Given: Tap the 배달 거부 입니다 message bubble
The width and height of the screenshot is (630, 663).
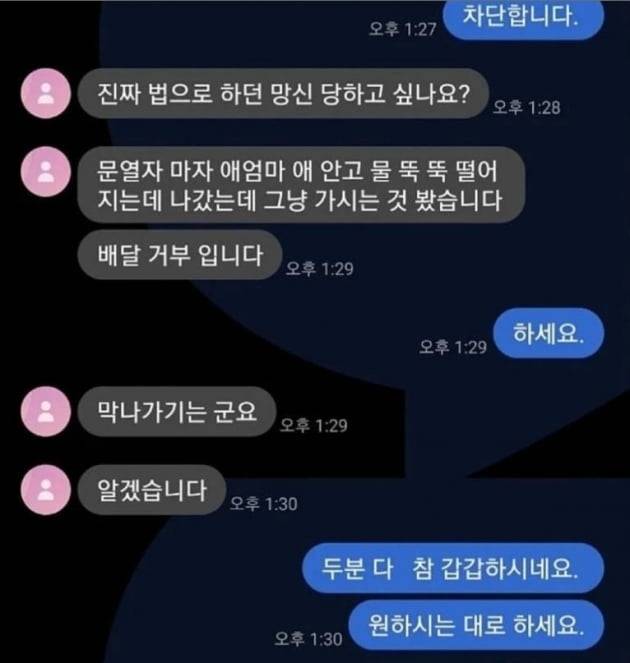Looking at the screenshot, I should [x=180, y=255].
